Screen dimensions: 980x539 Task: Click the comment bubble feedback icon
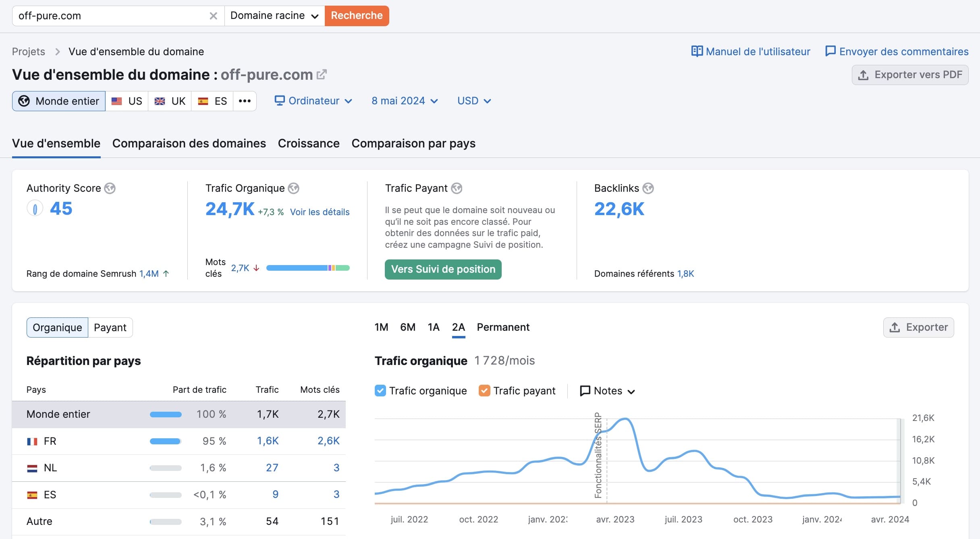click(x=831, y=51)
